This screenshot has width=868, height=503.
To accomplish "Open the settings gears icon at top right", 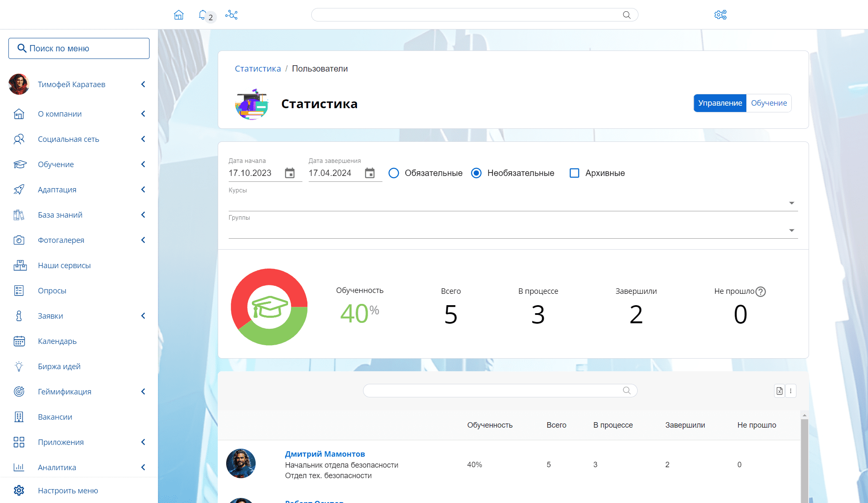I will 720,15.
